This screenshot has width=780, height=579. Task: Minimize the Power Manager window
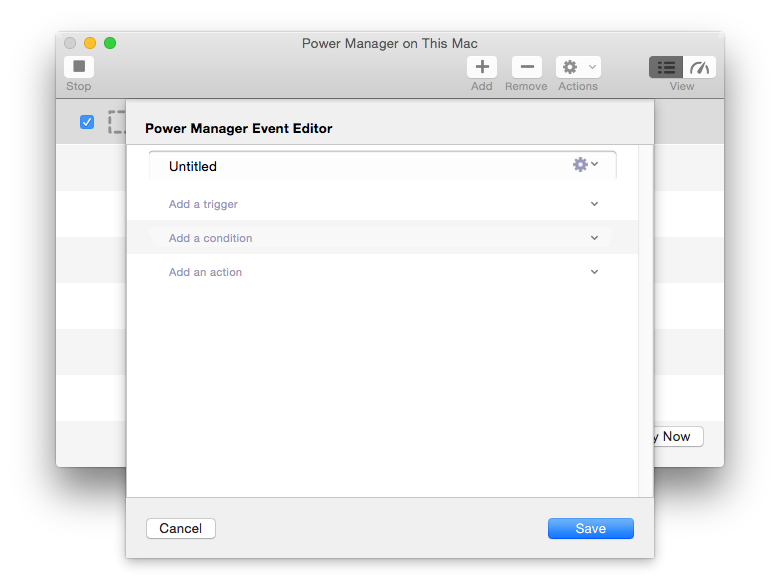[x=90, y=43]
